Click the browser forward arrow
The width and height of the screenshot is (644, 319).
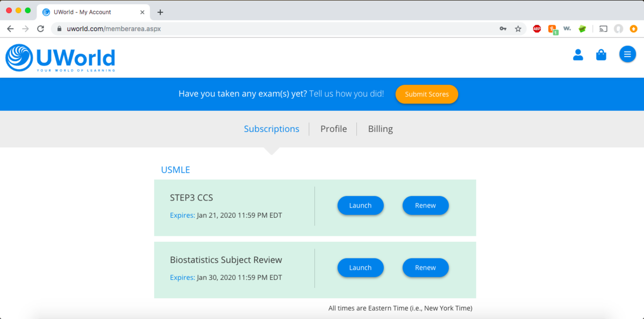click(25, 29)
